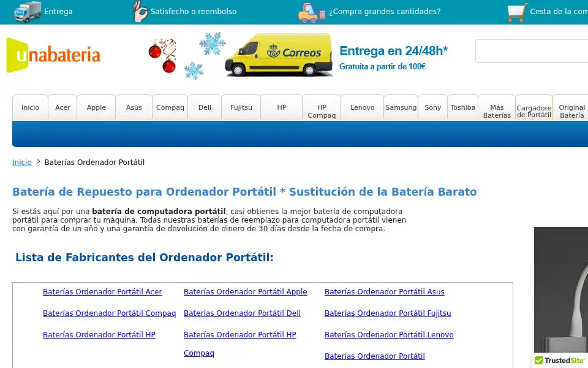The image size is (588, 368).
Task: Open Baterías Ordenador Portátil HP link
Action: (x=99, y=335)
